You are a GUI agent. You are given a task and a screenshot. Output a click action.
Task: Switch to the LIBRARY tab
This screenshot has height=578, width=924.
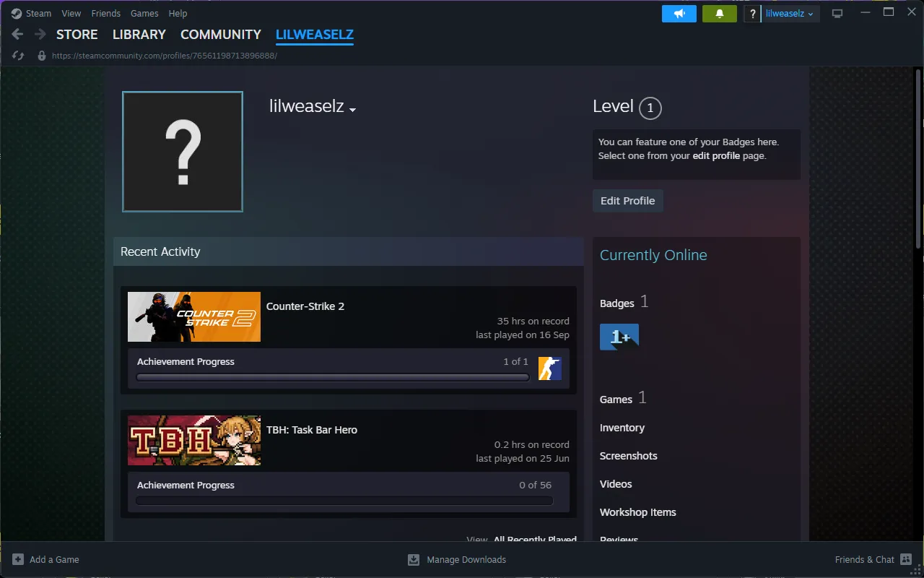click(139, 35)
